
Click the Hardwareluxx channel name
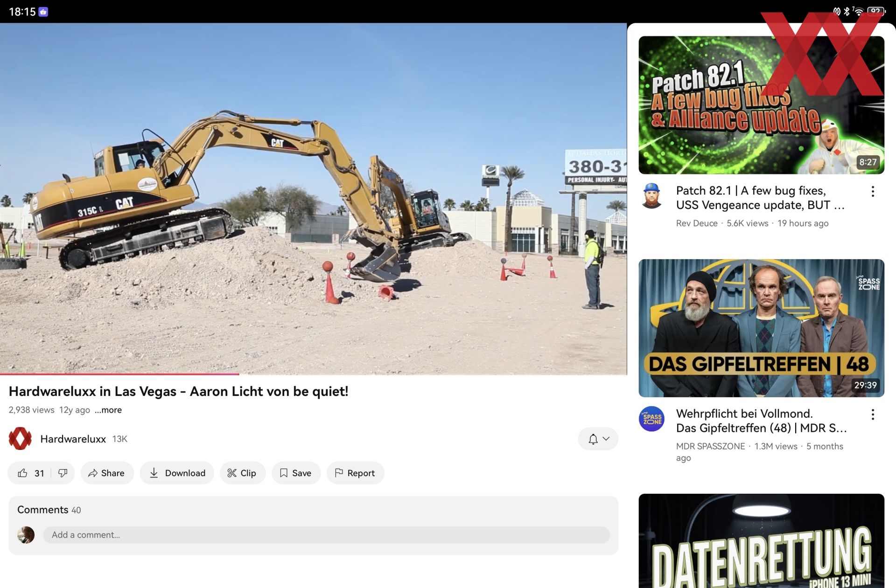(73, 439)
